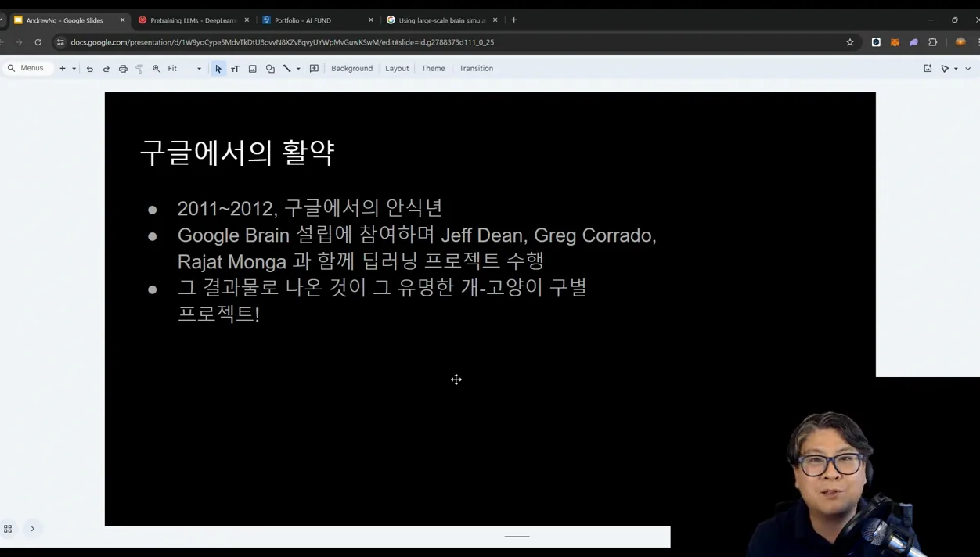980x557 pixels.
Task: Redo the last action
Action: coord(106,69)
